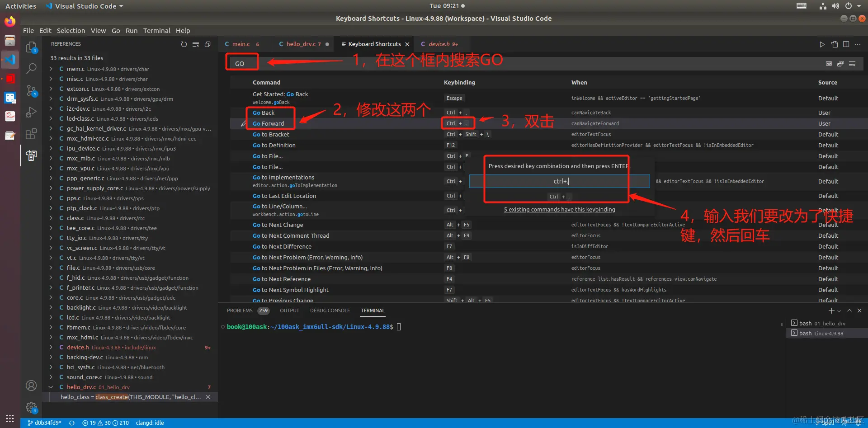Click the git branch d0b34fd9 status item

[x=44, y=423]
